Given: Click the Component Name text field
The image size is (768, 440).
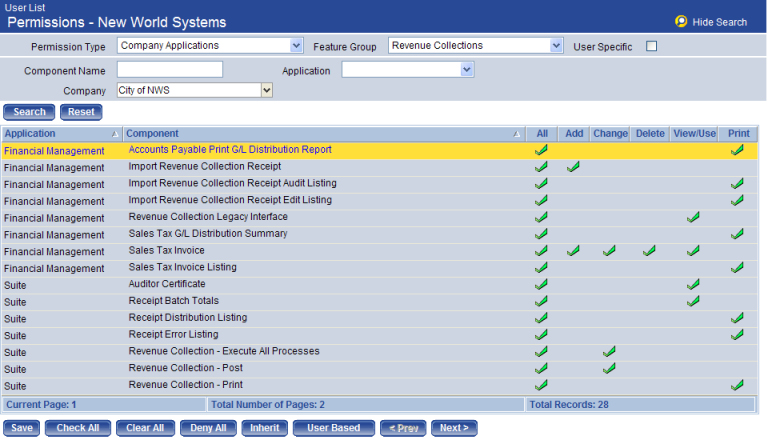Looking at the screenshot, I should (x=169, y=70).
